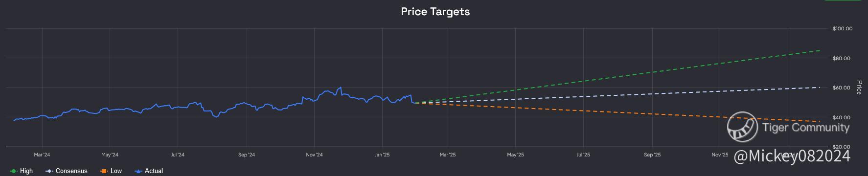The width and height of the screenshot is (868, 176).
Task: Click the orange Low legend marker icon
Action: click(103, 171)
